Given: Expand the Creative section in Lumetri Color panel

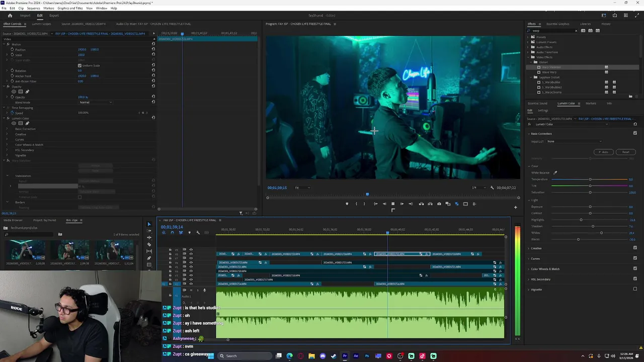Looking at the screenshot, I should pyautogui.click(x=529, y=248).
